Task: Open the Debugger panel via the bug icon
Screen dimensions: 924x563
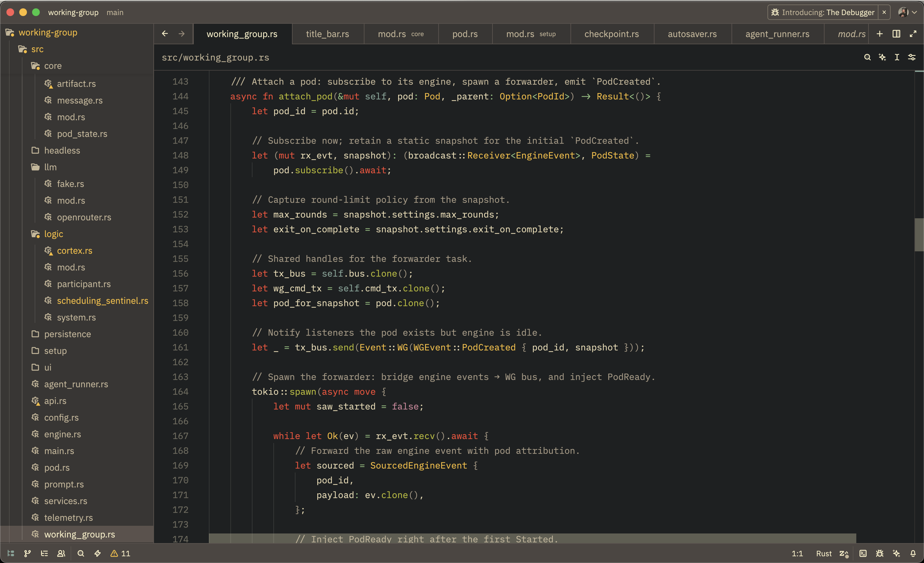Action: tap(880, 553)
